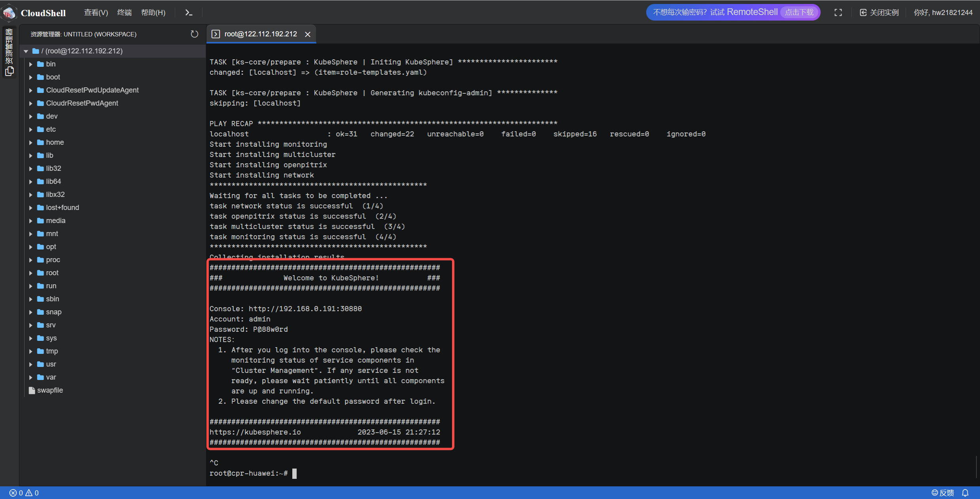The height and width of the screenshot is (499, 980).
Task: Open the notifications bell icon
Action: (965, 493)
